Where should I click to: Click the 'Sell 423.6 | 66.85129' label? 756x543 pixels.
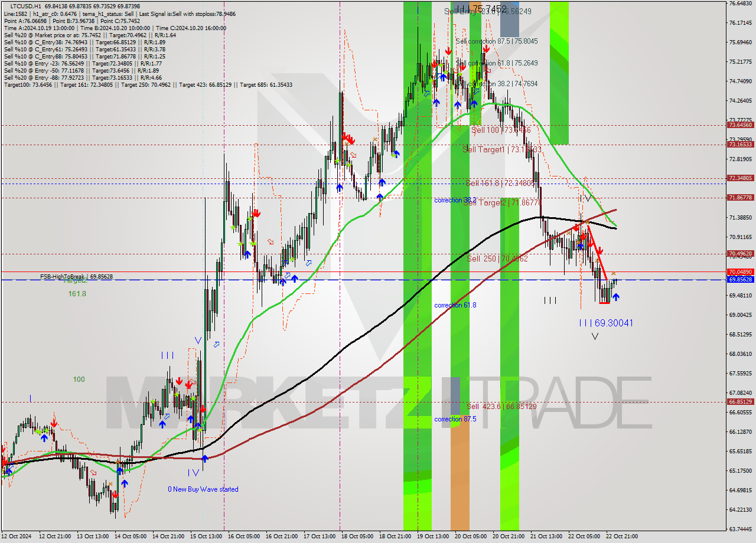(501, 406)
